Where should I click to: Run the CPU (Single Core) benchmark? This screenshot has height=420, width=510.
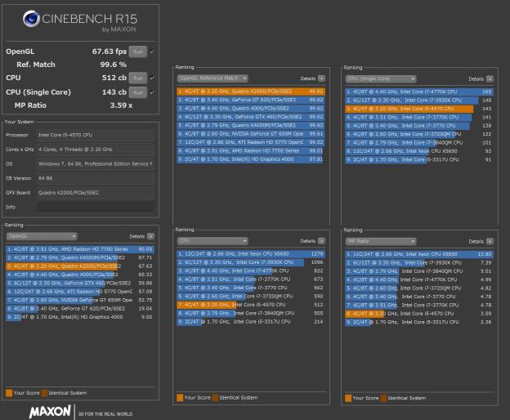coord(138,92)
